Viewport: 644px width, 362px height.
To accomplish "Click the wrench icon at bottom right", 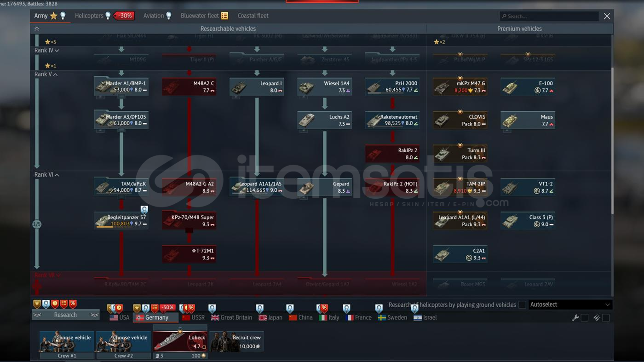I will (575, 318).
